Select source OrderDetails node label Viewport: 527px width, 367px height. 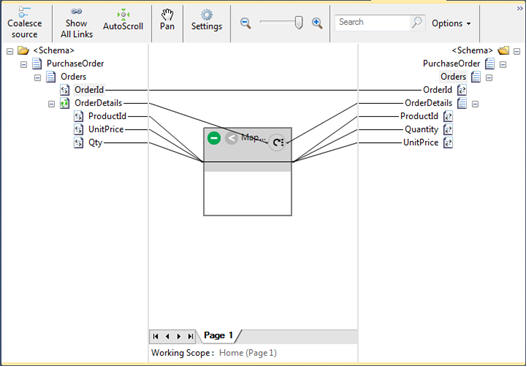pos(98,103)
